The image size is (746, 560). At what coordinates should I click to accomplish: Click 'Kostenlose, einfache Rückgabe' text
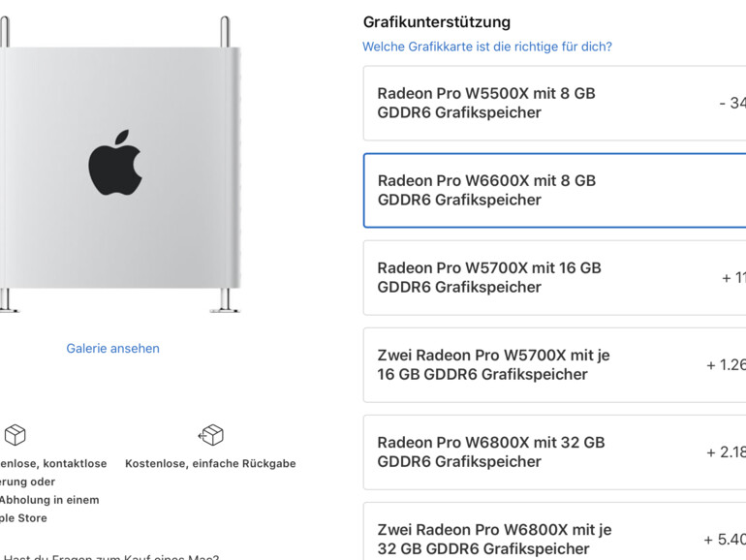pyautogui.click(x=210, y=463)
